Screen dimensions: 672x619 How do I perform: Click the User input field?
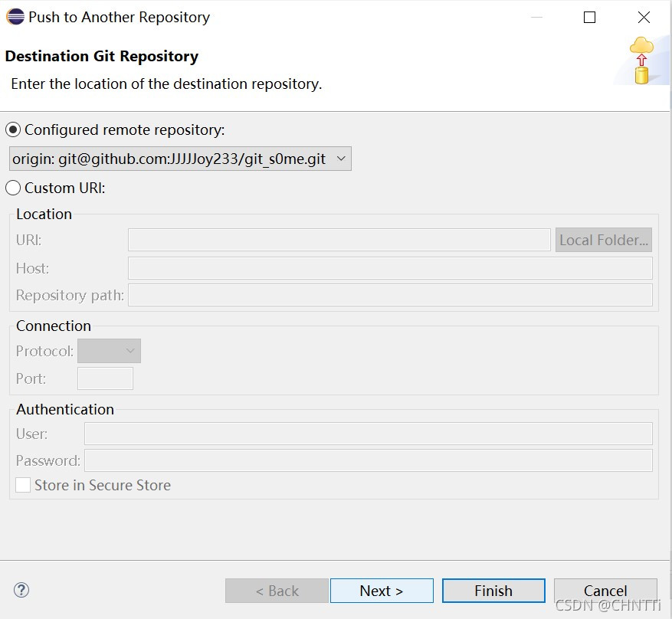pyautogui.click(x=368, y=434)
